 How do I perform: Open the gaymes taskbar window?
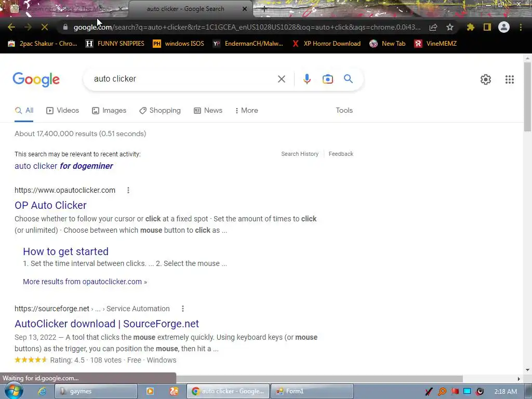pos(96,391)
